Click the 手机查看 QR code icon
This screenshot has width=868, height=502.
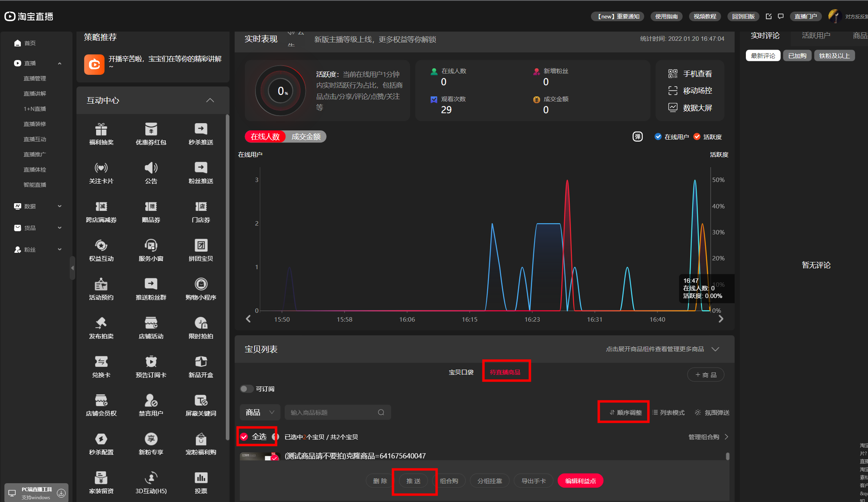click(673, 74)
